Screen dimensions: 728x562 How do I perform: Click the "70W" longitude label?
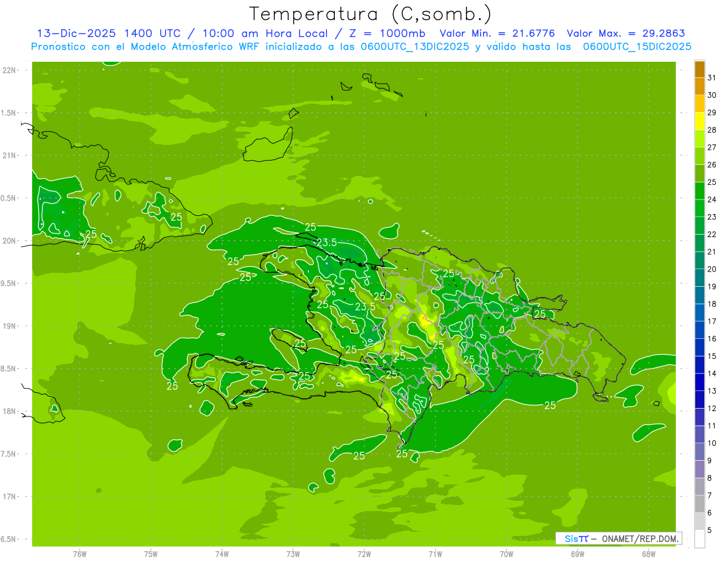507,554
